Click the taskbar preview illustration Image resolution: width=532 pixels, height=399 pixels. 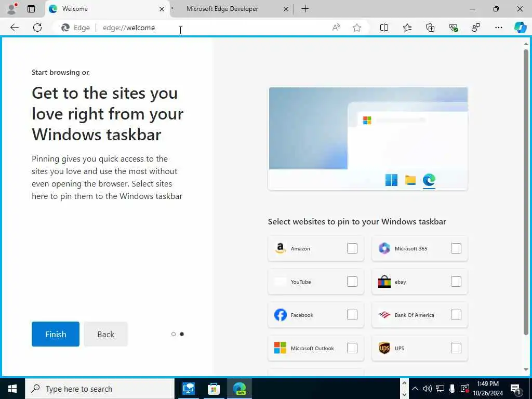coord(368,138)
